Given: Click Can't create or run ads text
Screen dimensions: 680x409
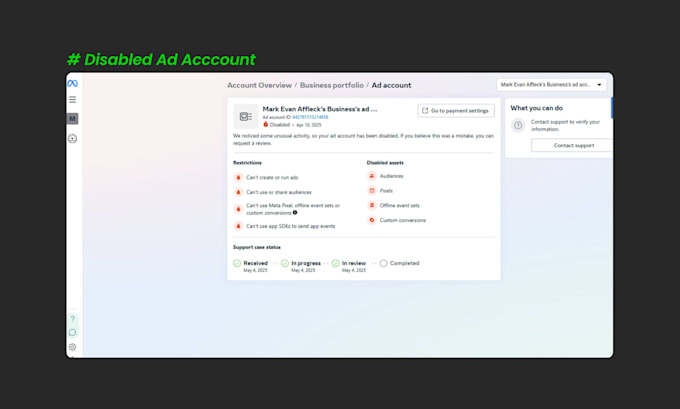Looking at the screenshot, I should (272, 177).
